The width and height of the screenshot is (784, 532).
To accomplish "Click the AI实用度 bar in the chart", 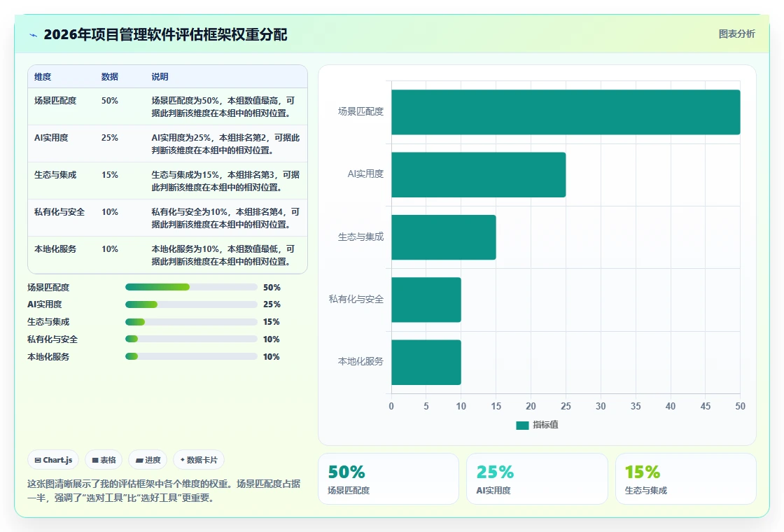I will (479, 174).
